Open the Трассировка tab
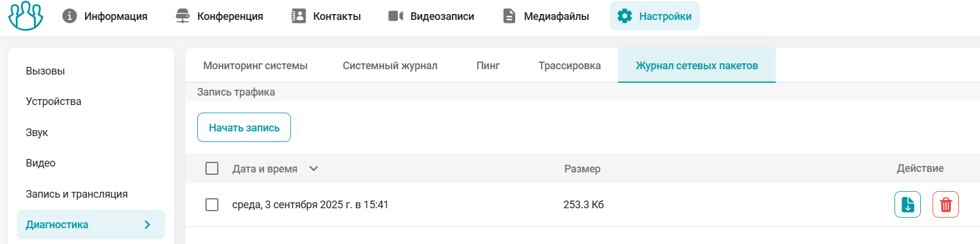Screen dimensions: 980x244 (x=569, y=66)
